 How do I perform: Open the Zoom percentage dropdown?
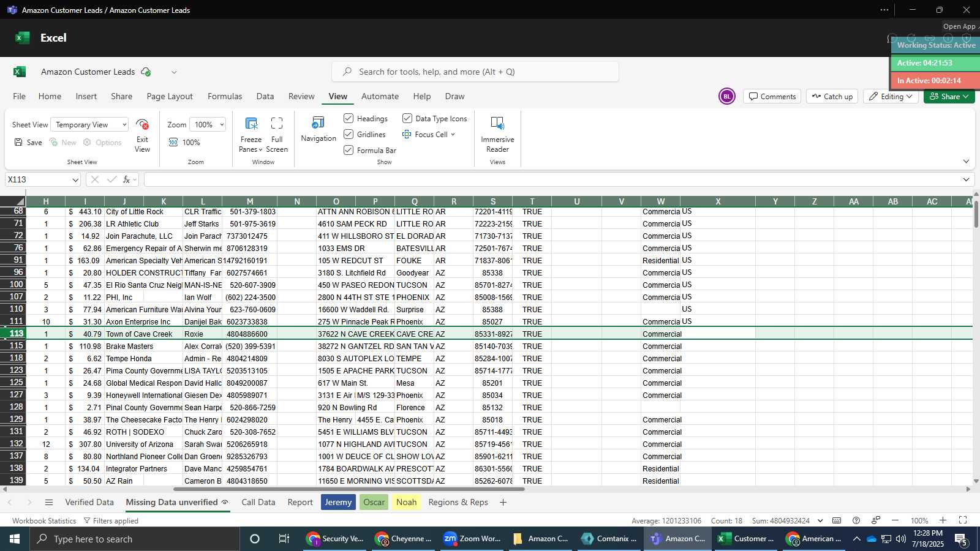208,125
